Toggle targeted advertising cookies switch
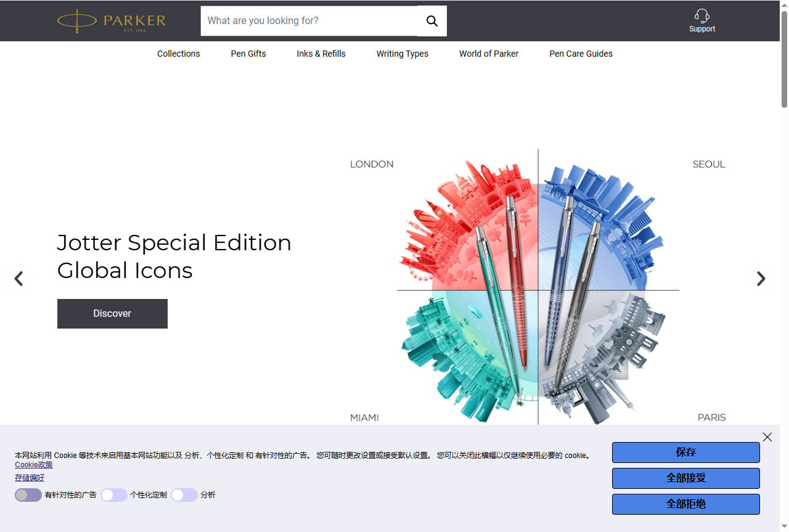The width and height of the screenshot is (789, 532). click(x=28, y=495)
